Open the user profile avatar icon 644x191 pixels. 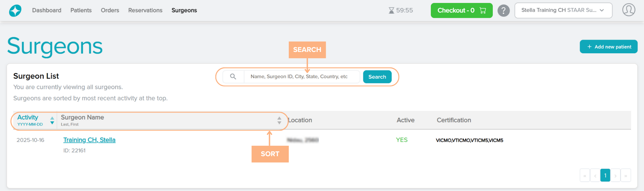[629, 10]
